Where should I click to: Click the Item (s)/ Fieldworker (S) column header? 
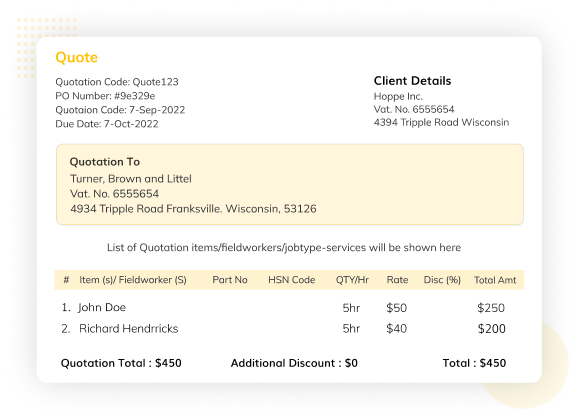point(133,280)
